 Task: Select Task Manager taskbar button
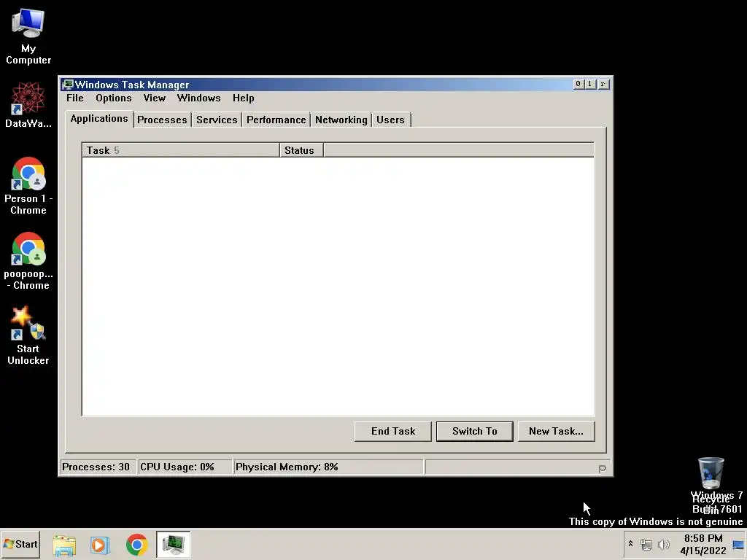(174, 545)
